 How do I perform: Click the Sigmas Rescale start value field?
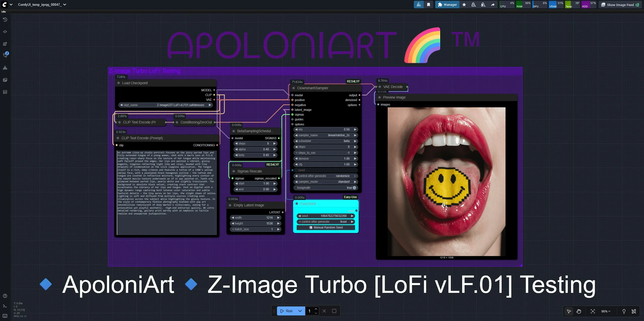point(255,184)
